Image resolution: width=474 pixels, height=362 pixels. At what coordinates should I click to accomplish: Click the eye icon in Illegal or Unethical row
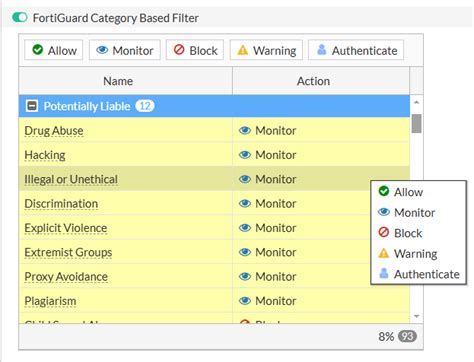[x=245, y=179]
